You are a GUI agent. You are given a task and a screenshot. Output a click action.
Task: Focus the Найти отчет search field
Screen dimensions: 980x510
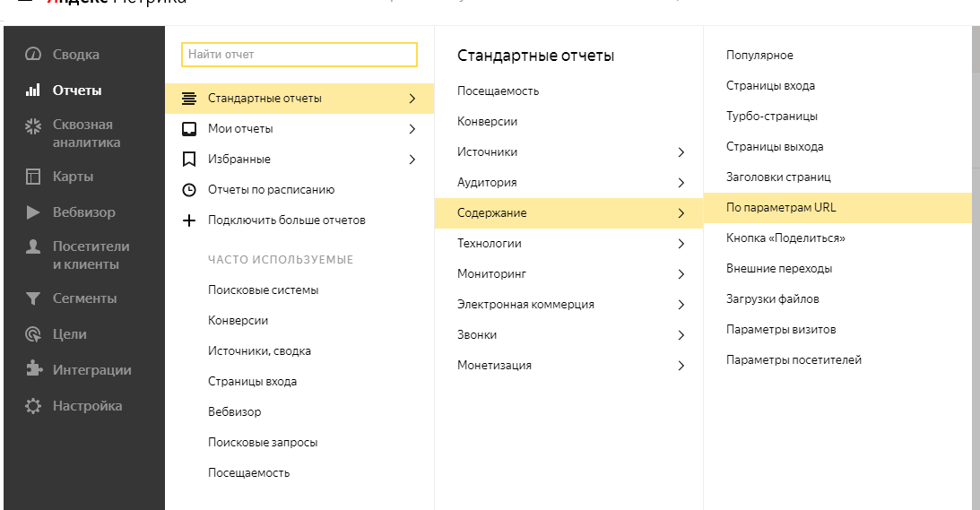click(x=299, y=55)
